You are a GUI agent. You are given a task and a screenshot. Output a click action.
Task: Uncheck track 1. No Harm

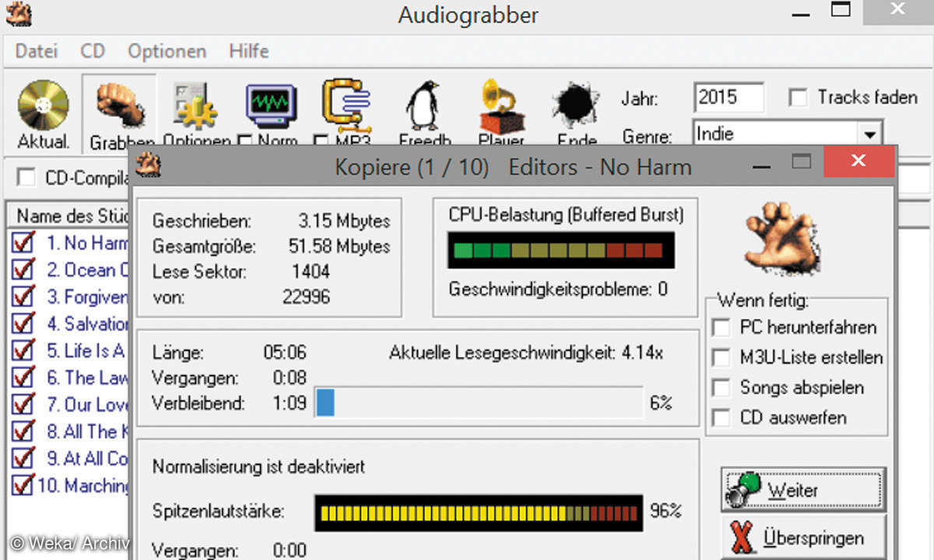tap(23, 243)
